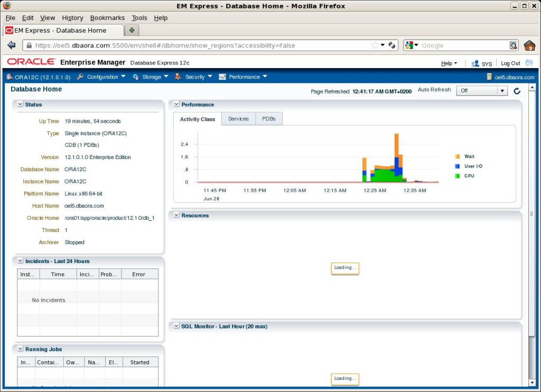Click the bookmark star in the address bar
Image resolution: width=541 pixels, height=392 pixels.
coord(375,45)
